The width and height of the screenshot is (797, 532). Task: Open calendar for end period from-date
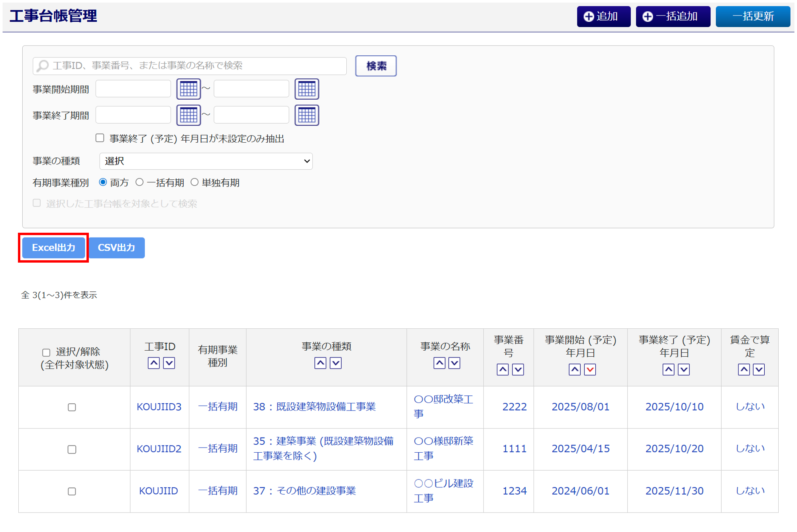point(188,115)
